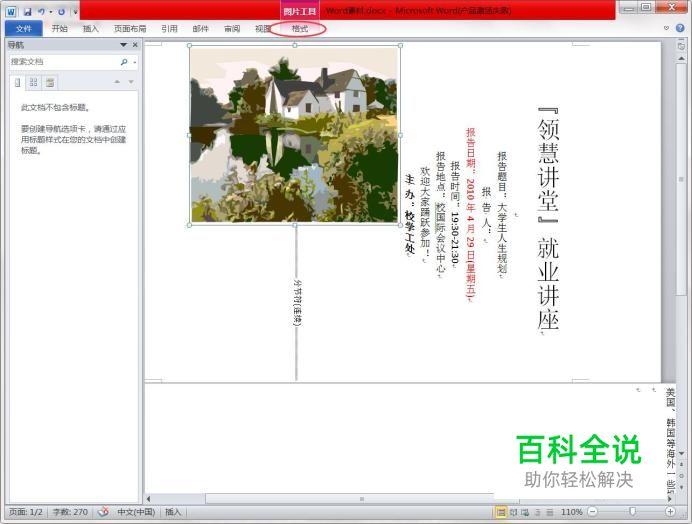Open Word Help question mark icon

point(680,28)
